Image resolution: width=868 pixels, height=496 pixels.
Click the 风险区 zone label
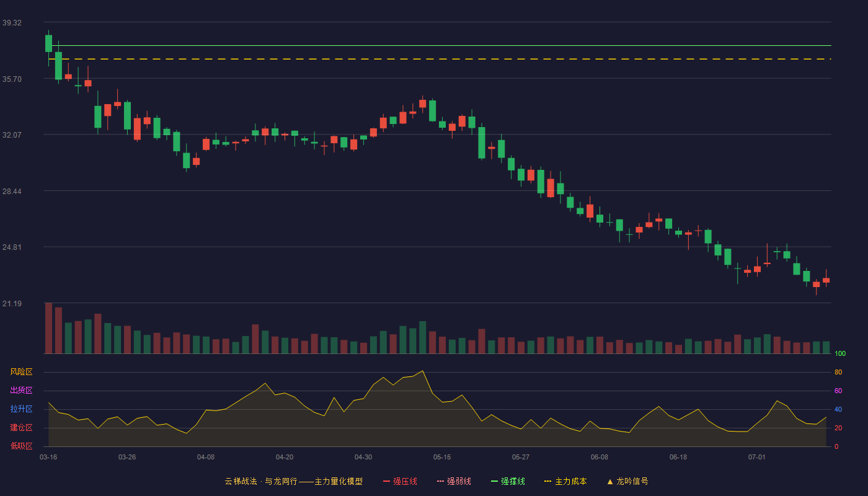(21, 372)
